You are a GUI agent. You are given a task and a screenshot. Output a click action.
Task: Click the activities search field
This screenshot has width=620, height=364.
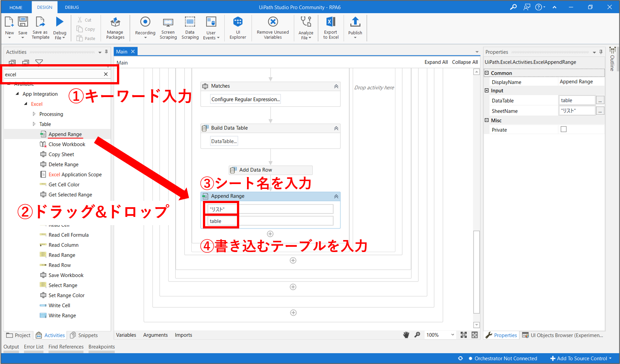[52, 74]
